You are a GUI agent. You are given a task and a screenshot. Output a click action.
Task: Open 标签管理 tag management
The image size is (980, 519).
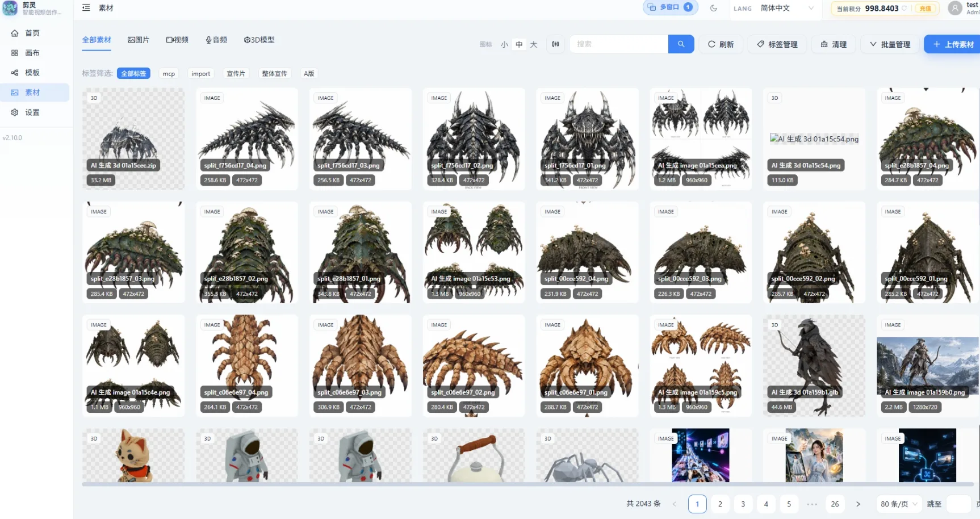pyautogui.click(x=777, y=44)
